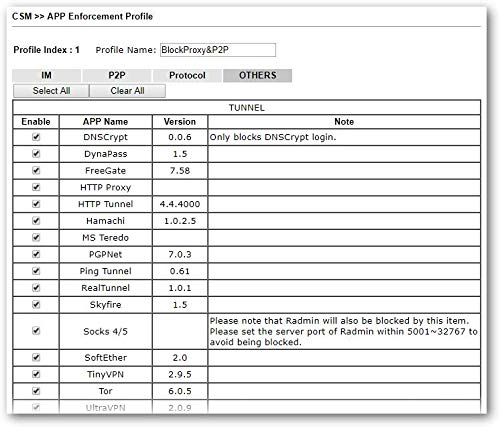The image size is (500, 427).
Task: Toggle the Hamachi enable checkbox
Action: pos(36,221)
